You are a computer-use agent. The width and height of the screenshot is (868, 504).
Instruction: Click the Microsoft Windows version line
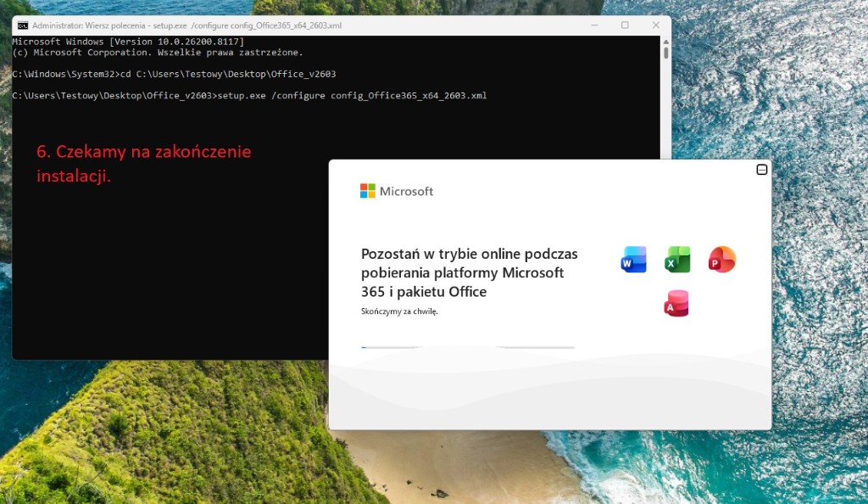[x=128, y=42]
